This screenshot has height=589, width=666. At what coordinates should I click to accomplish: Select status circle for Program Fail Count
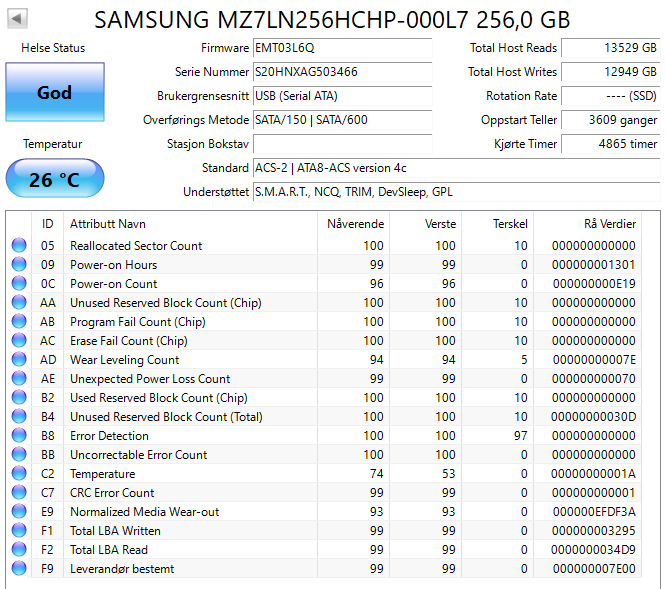click(19, 321)
